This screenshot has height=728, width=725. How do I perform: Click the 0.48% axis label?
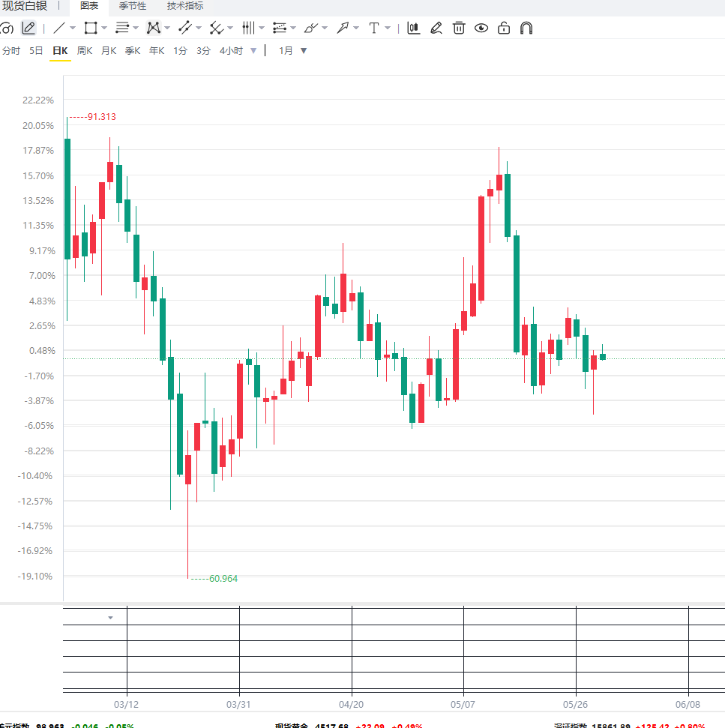click(x=42, y=351)
